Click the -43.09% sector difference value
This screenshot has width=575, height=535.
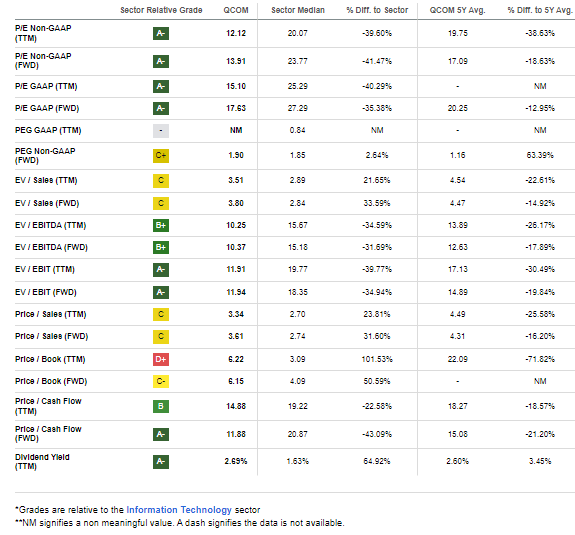(377, 434)
